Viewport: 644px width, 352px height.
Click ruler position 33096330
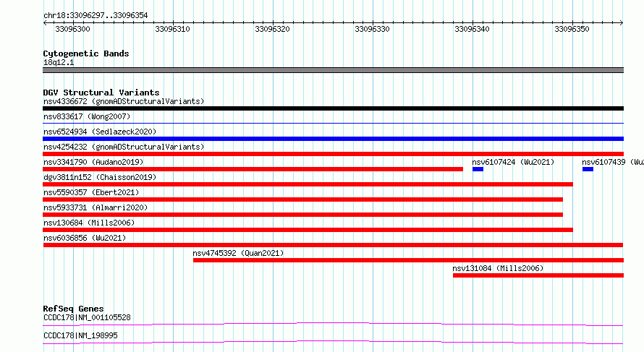(x=372, y=29)
